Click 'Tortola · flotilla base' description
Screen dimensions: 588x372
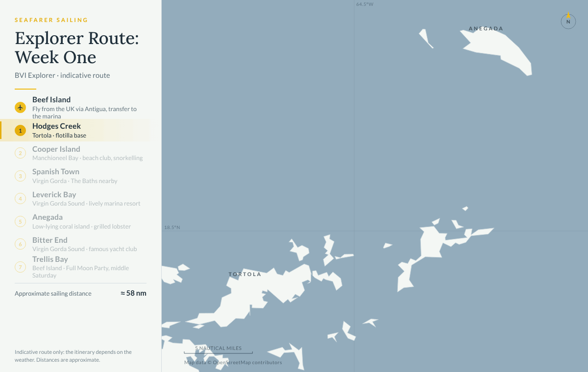59,135
